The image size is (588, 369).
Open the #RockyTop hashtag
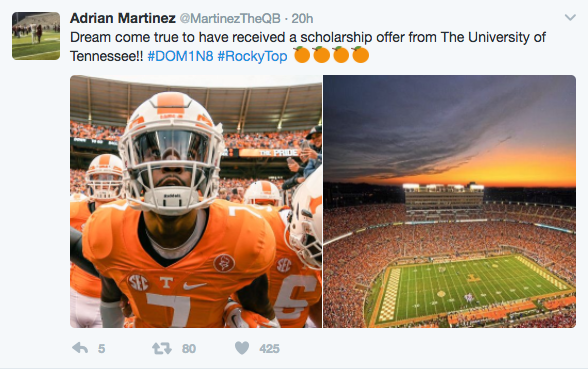[x=252, y=56]
